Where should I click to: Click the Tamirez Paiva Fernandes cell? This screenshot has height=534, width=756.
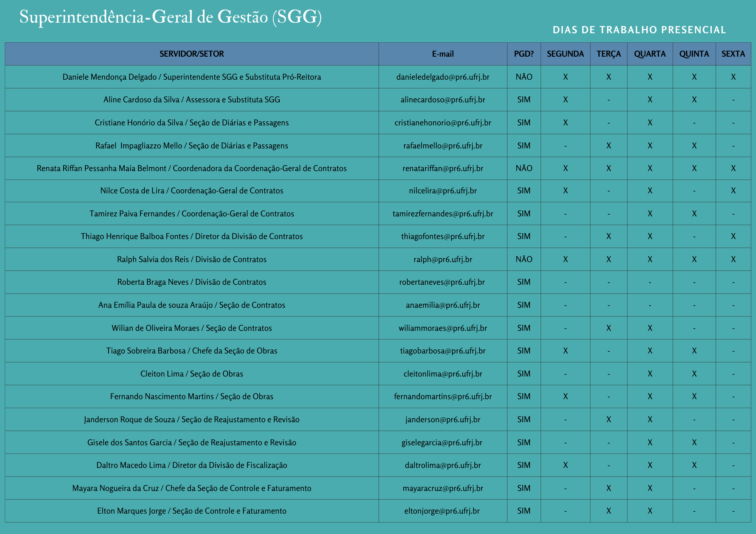[192, 214]
